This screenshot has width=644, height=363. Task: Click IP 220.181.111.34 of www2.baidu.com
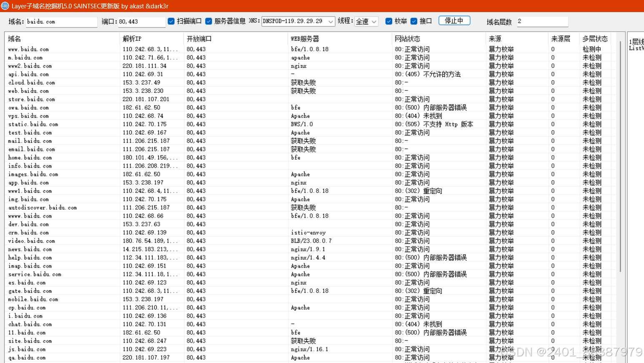coord(144,66)
